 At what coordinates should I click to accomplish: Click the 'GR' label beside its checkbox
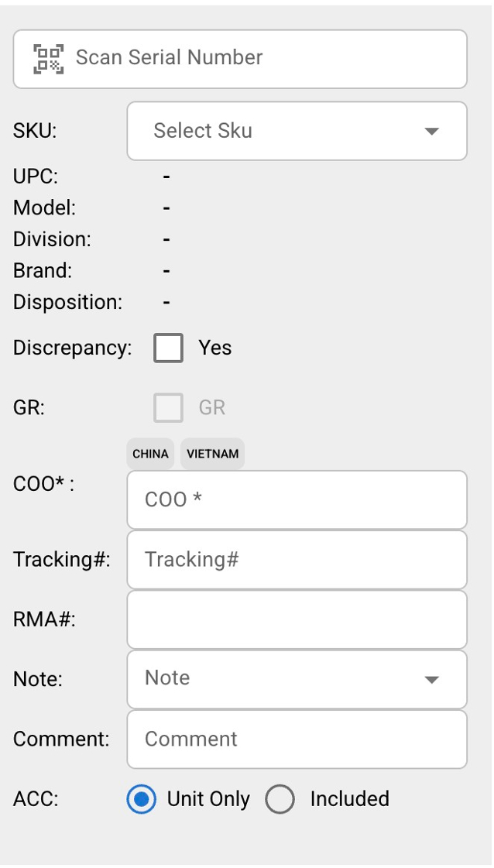(x=212, y=407)
